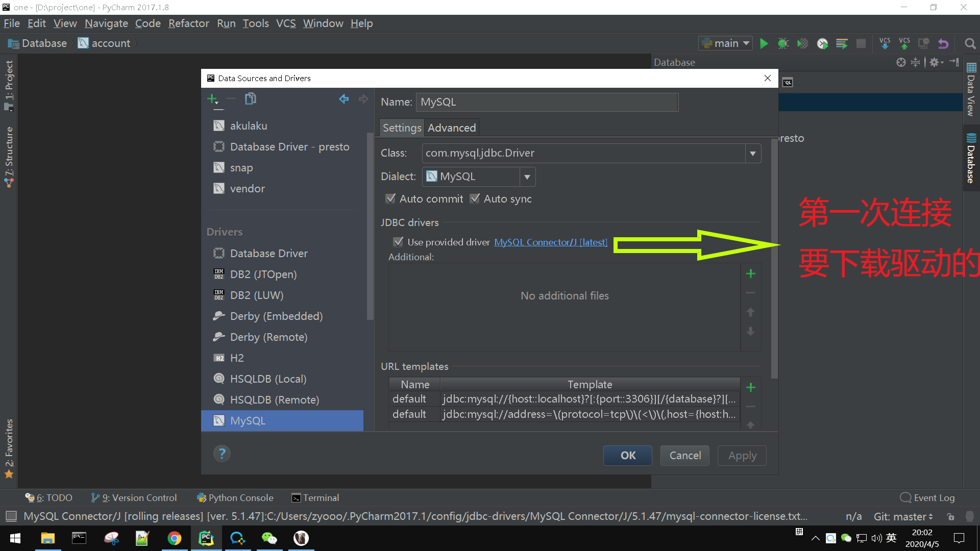Viewport: 980px width, 551px height.
Task: Expand the Class combo box dropdown
Action: 752,154
